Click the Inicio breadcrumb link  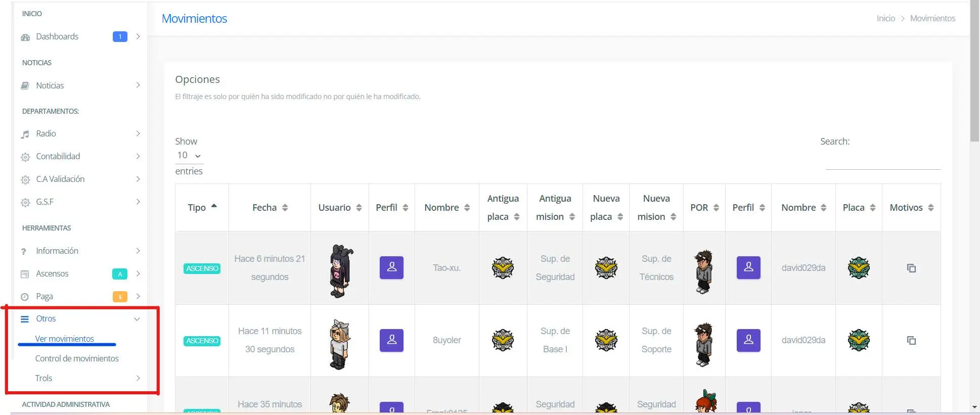(885, 19)
